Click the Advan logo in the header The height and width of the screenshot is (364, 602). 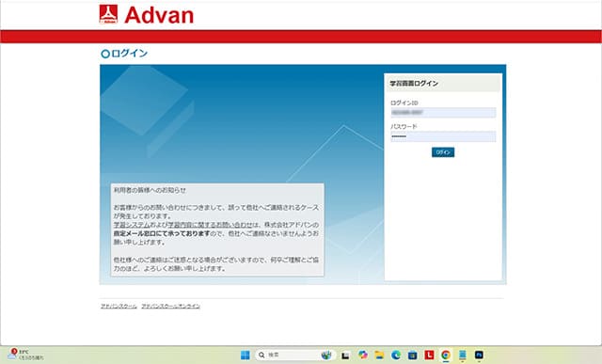(147, 15)
